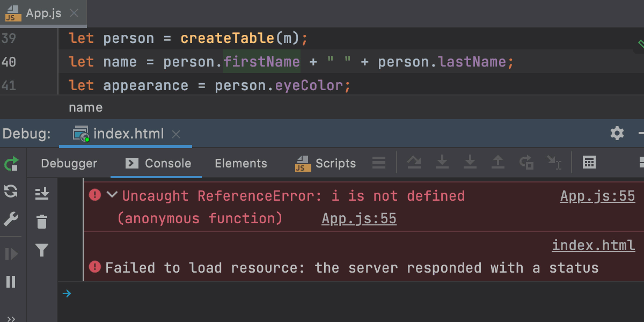
Task: Open the debug panel settings gear
Action: [x=617, y=133]
